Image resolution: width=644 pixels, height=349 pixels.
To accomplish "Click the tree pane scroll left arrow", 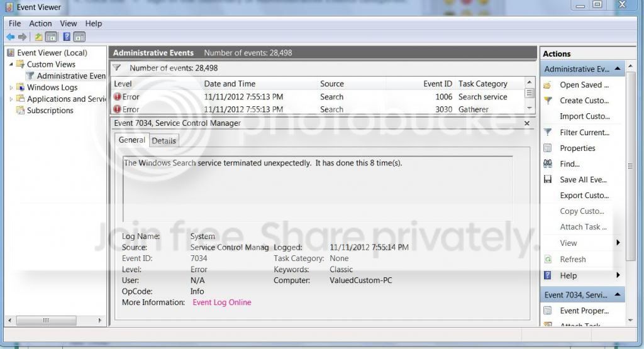I will coord(9,320).
